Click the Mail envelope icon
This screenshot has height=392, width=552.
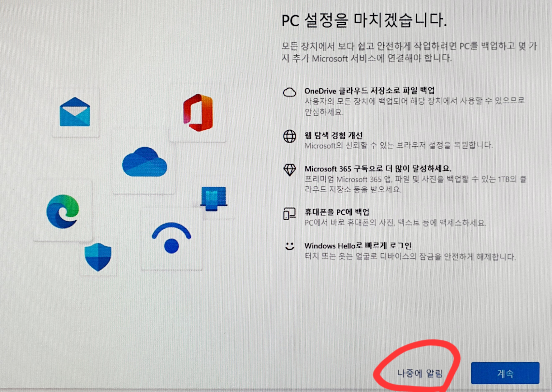pos(75,112)
